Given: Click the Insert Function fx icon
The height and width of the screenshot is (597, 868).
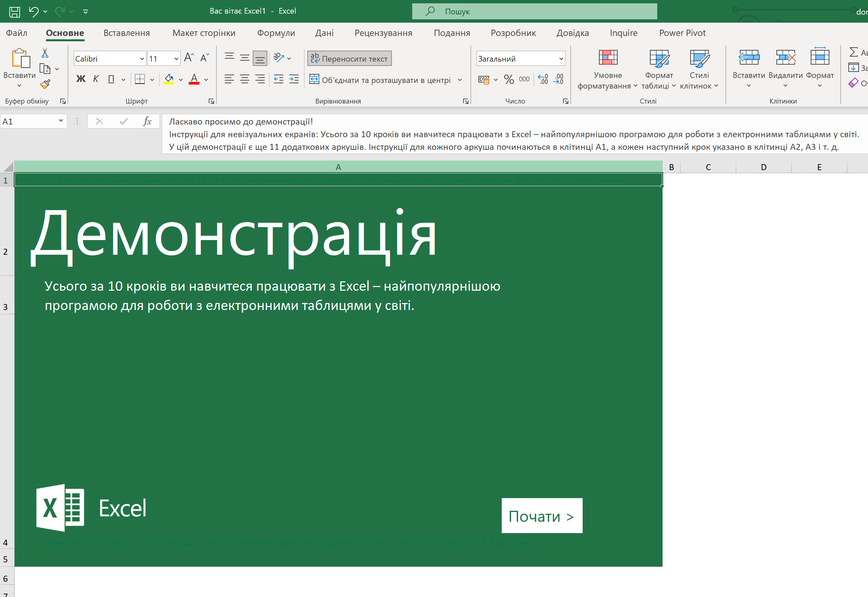Looking at the screenshot, I should [147, 121].
